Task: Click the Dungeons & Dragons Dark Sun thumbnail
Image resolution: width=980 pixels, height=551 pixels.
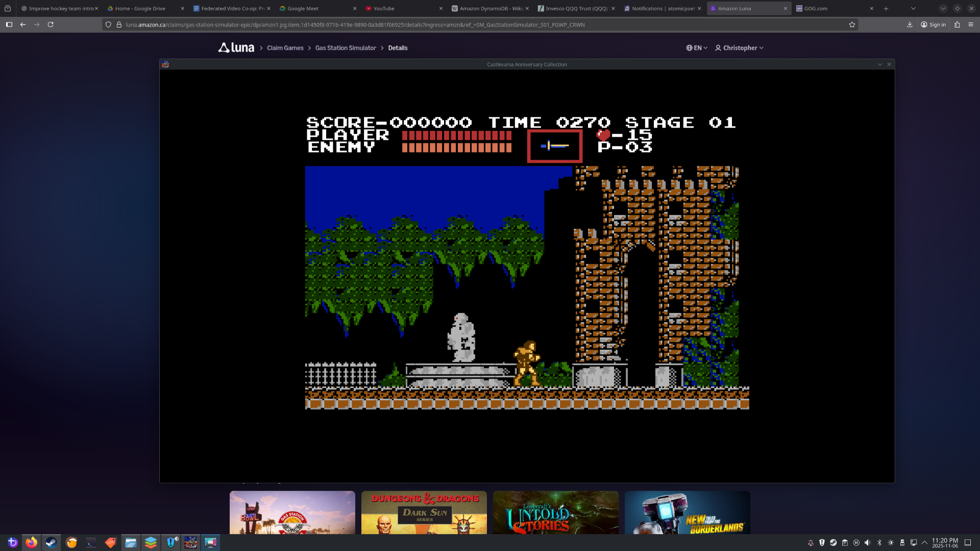Action: (424, 512)
